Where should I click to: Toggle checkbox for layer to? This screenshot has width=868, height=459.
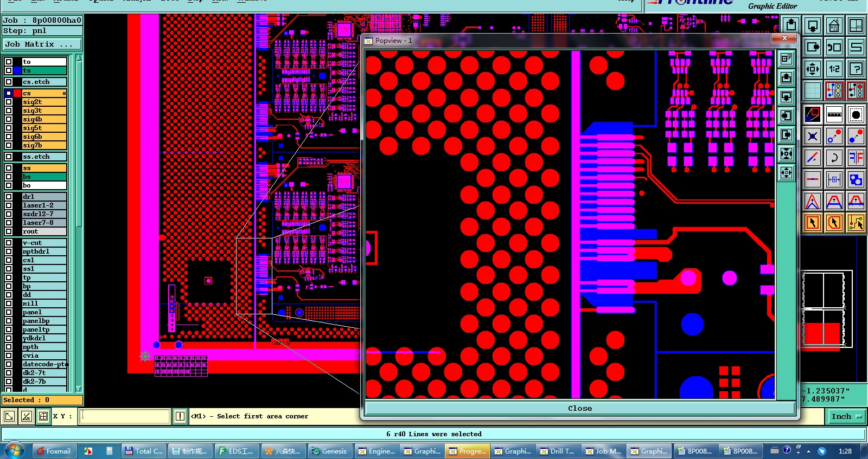click(x=9, y=62)
